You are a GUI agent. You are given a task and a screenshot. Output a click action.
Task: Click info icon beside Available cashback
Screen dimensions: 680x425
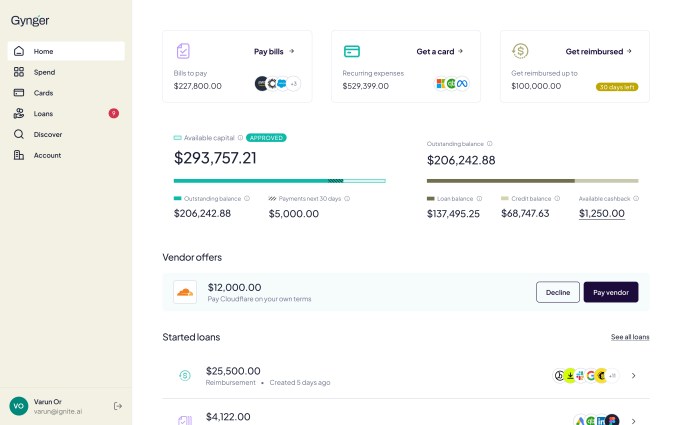pos(636,198)
